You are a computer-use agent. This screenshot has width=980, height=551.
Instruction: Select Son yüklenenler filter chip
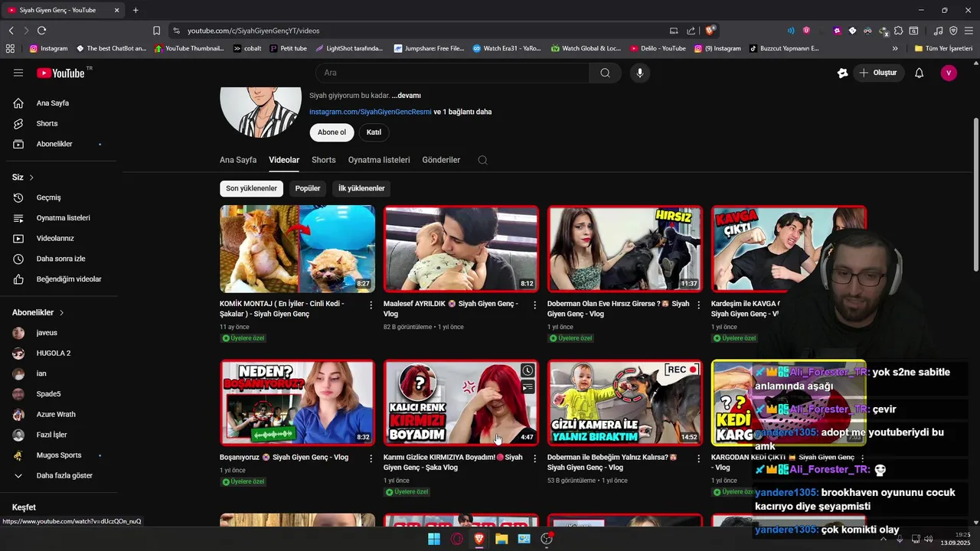coord(251,188)
